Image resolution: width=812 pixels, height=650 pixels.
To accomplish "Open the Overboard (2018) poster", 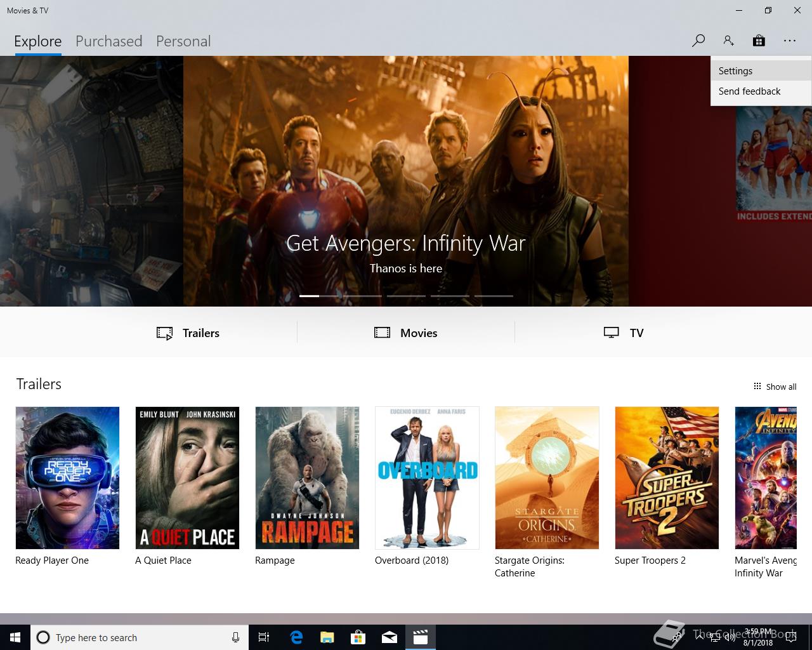I will 427,478.
